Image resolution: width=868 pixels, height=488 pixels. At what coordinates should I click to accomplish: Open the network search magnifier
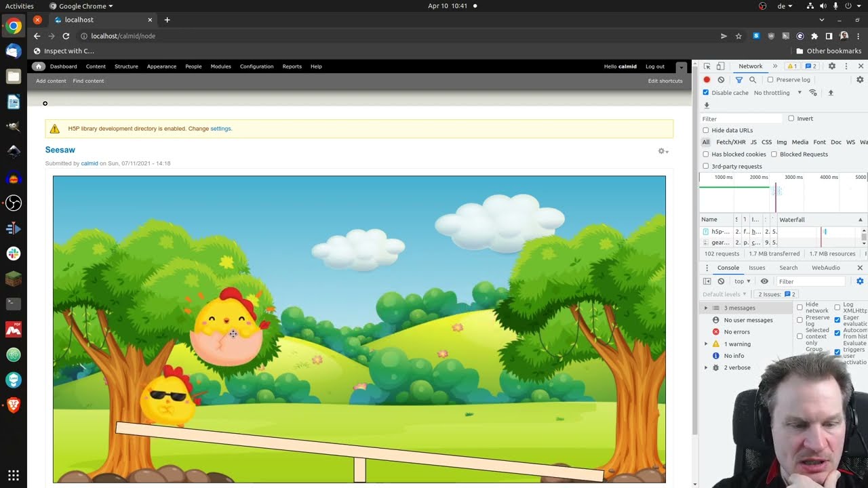[753, 80]
